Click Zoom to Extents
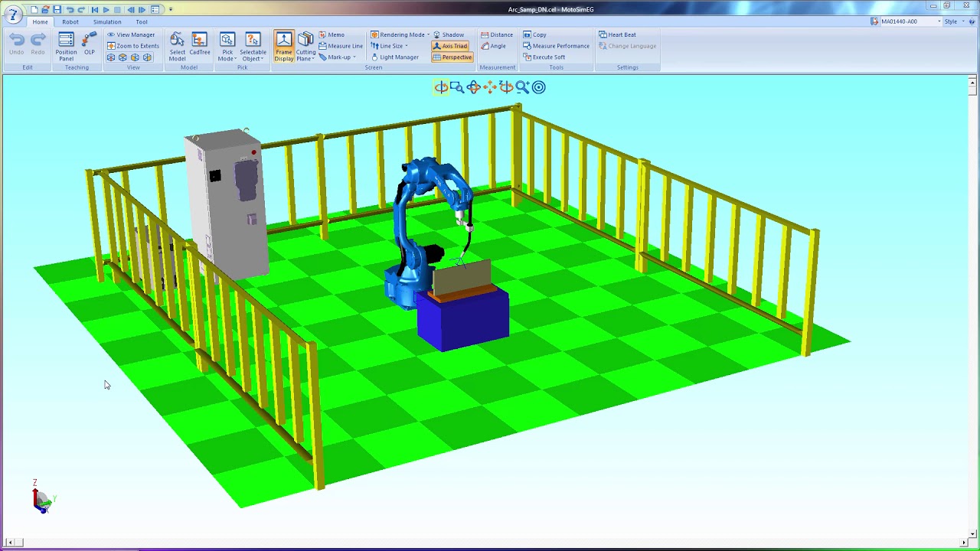Image resolution: width=980 pixels, height=551 pixels. pos(133,46)
